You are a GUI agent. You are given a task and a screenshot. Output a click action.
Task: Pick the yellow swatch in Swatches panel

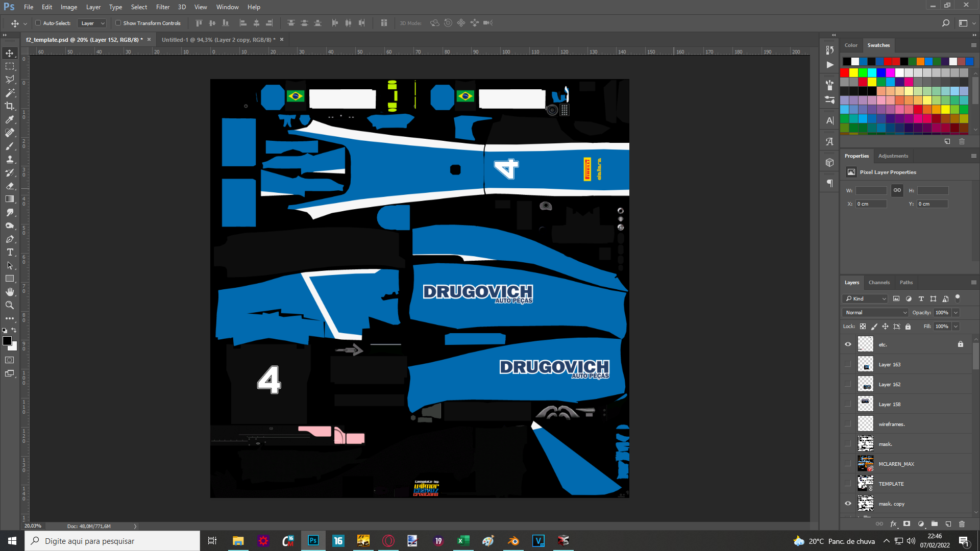pos(853,72)
